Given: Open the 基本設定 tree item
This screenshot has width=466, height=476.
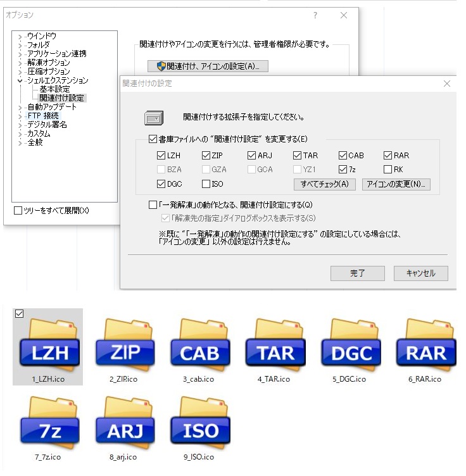Looking at the screenshot, I should [x=54, y=89].
